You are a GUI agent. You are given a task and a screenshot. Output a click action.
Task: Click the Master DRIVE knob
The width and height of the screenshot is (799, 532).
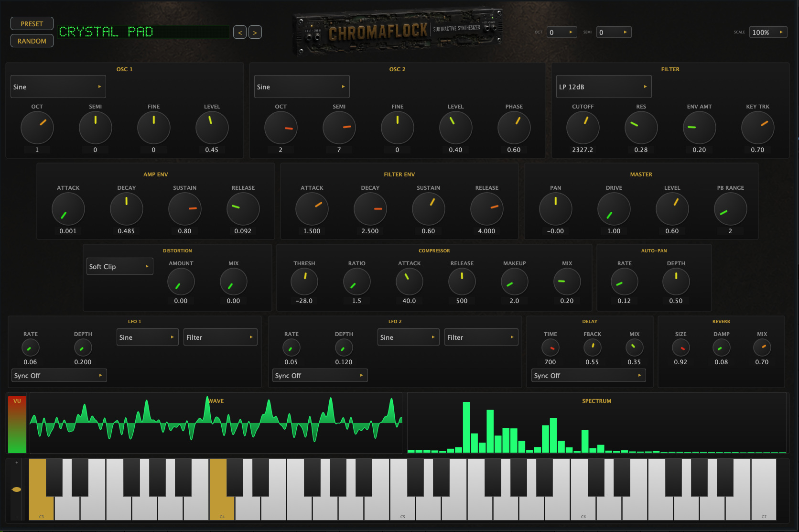click(614, 209)
